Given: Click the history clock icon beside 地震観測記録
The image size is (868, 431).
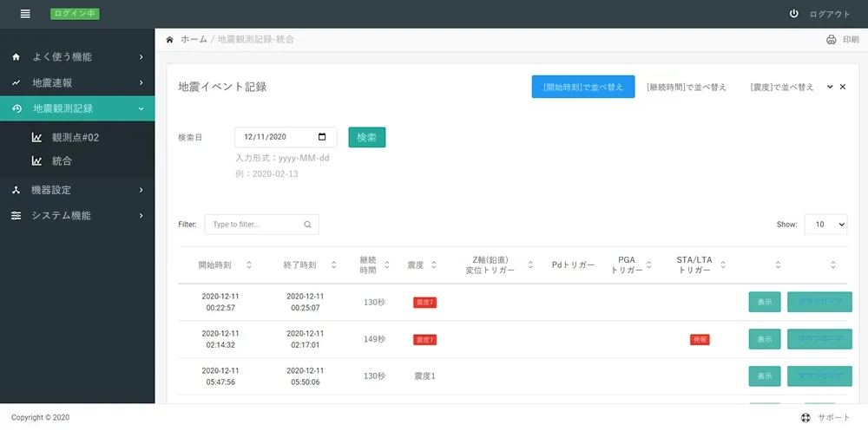Looking at the screenshot, I should [16, 108].
